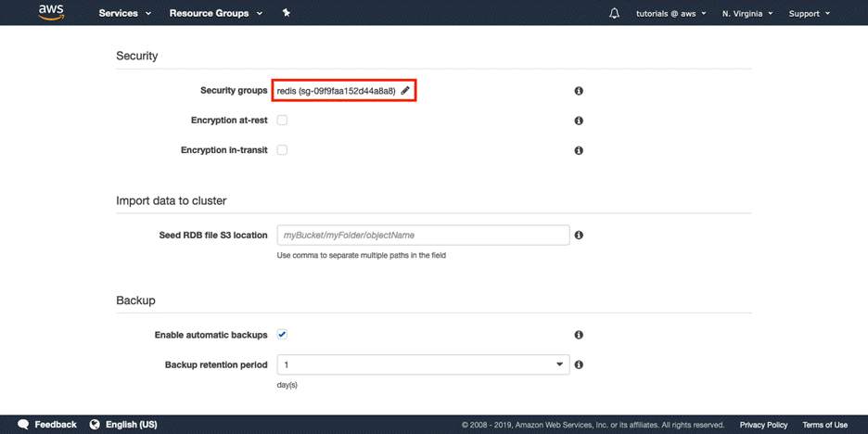Click the AWS logo home icon

coord(50,13)
